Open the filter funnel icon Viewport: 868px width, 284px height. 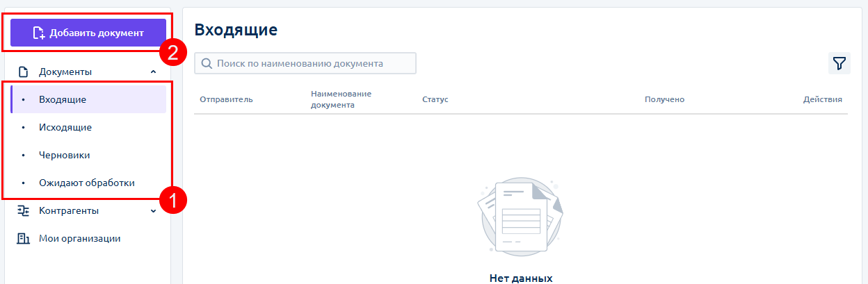(839, 63)
